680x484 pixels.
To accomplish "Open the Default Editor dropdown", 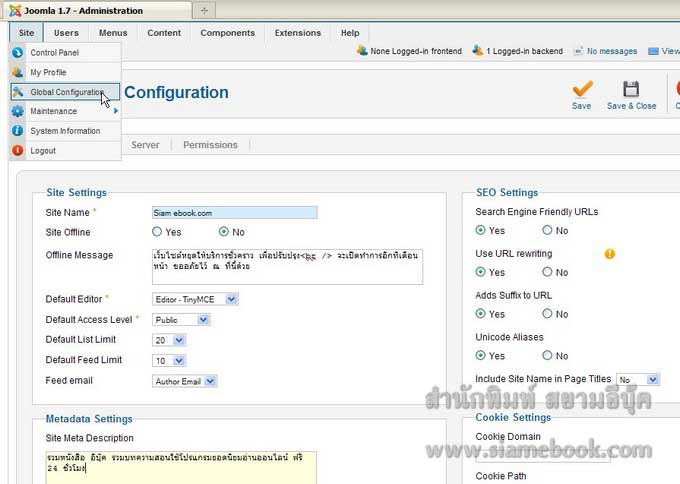I will (x=195, y=299).
